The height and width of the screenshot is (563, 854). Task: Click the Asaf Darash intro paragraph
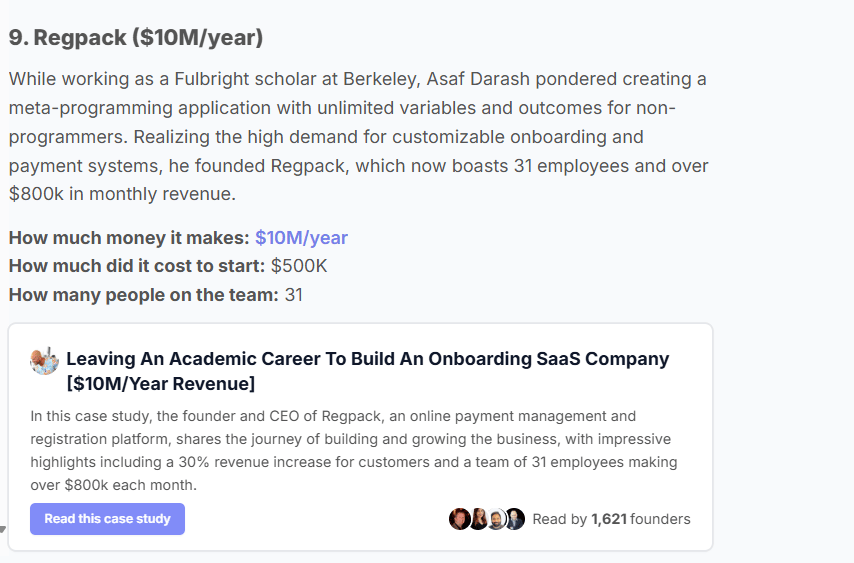358,136
